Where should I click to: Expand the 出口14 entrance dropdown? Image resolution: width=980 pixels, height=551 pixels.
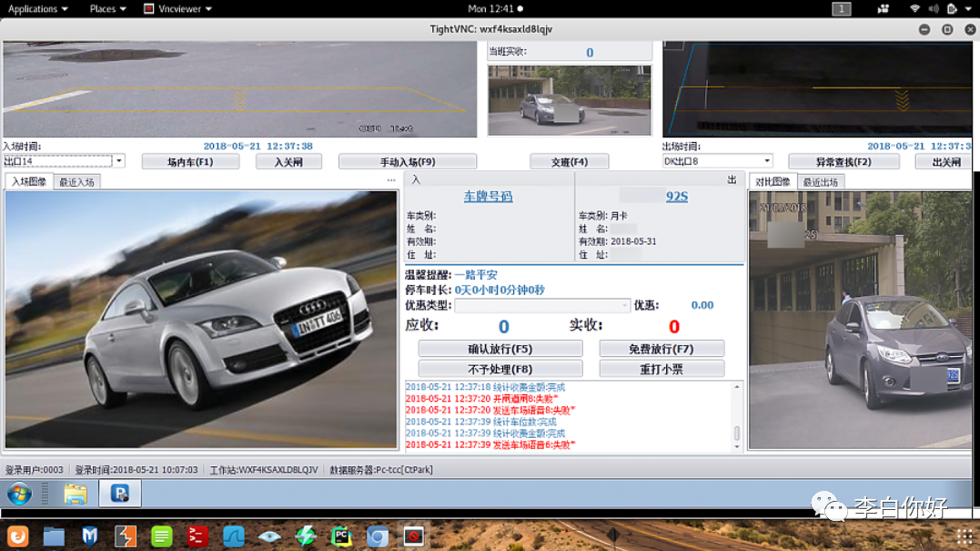click(x=119, y=160)
